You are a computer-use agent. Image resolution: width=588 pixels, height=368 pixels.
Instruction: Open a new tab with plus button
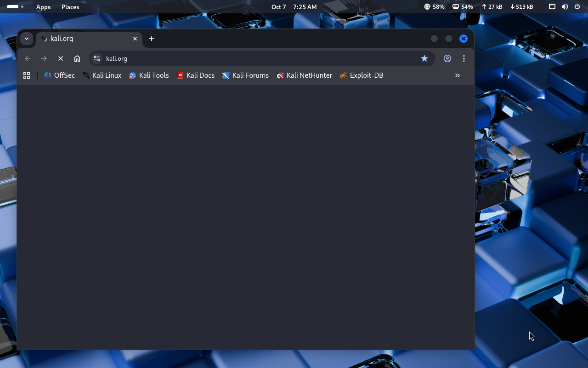[x=152, y=39]
